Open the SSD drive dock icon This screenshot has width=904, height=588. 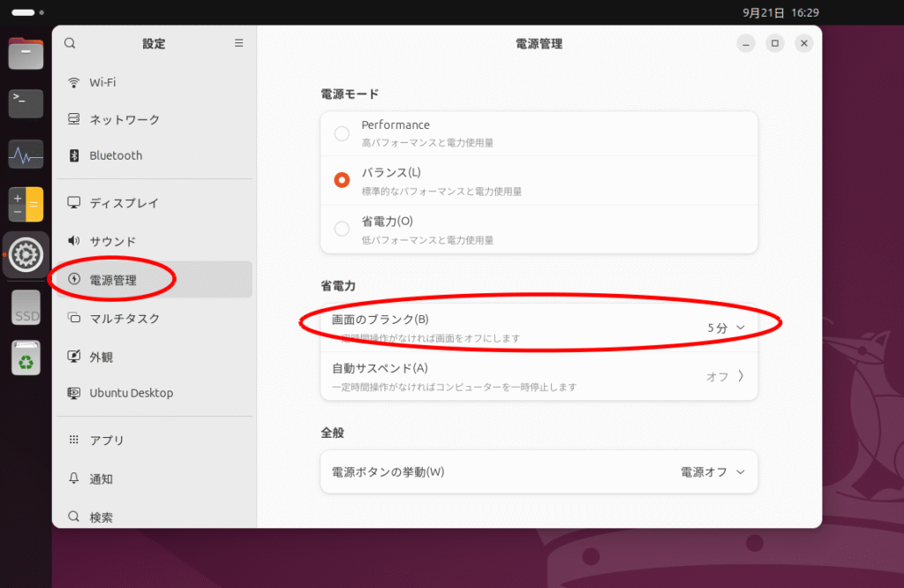tap(26, 307)
